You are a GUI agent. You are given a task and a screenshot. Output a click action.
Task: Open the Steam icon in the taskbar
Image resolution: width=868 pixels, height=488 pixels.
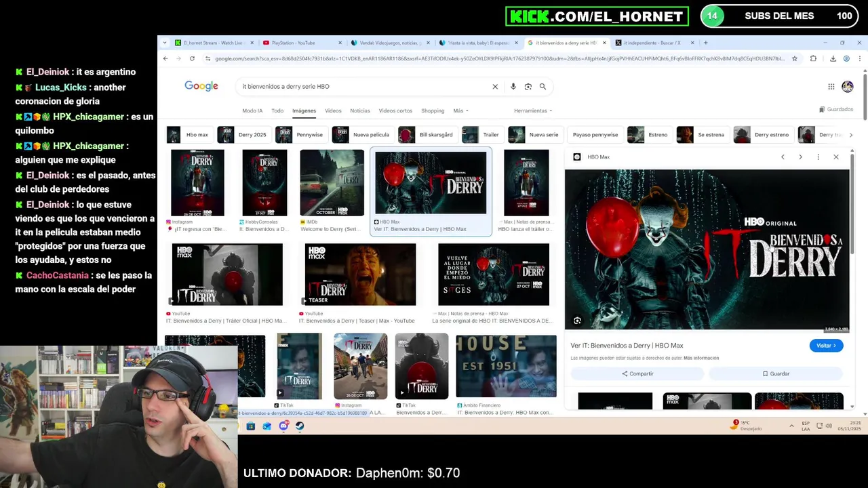[300, 426]
